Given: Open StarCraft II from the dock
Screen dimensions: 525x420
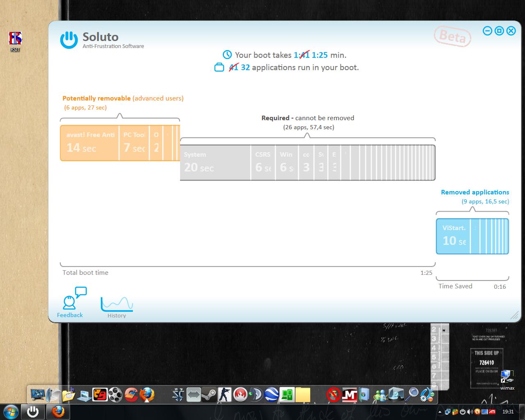Looking at the screenshot, I should coord(178,395).
